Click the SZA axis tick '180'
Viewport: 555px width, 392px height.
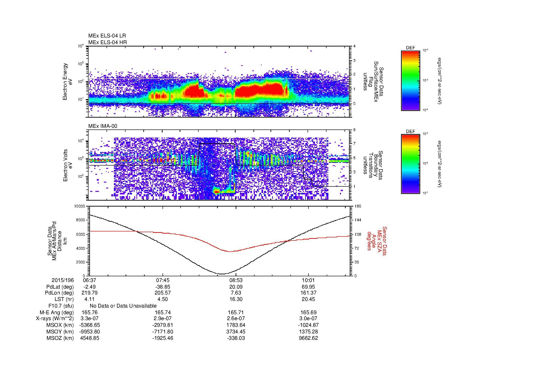coord(358,206)
